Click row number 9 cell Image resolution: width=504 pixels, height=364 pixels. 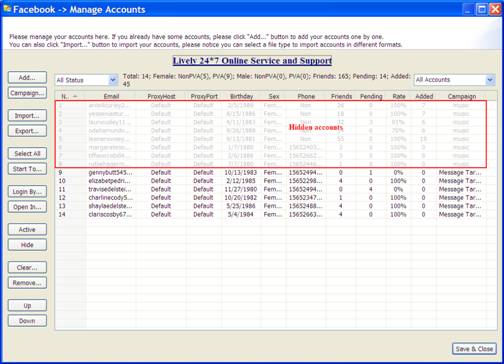pos(60,173)
